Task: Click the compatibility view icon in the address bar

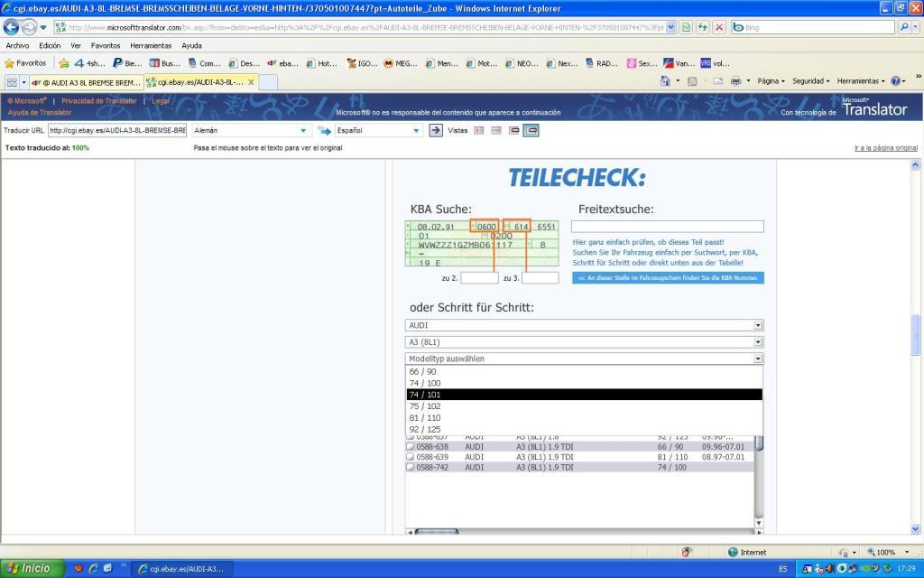Action: [x=686, y=27]
